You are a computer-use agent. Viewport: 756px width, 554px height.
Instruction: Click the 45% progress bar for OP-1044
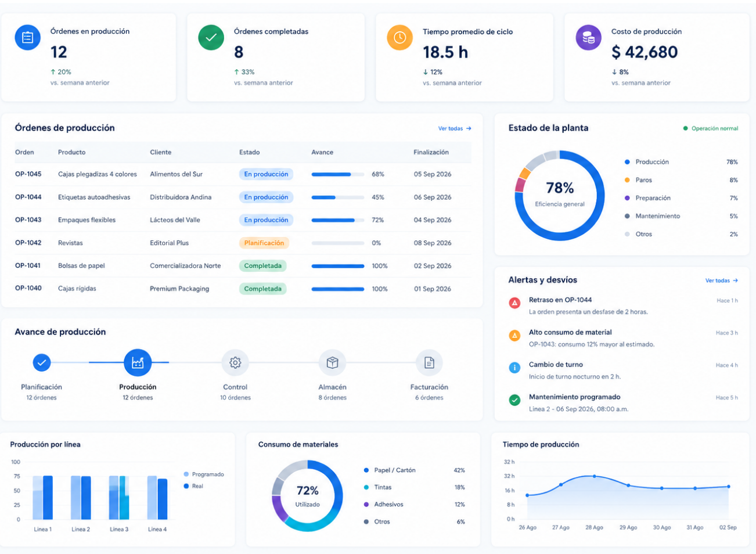tap(338, 197)
